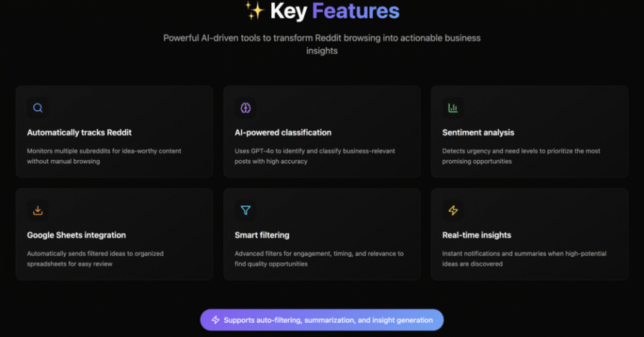
Task: Click the green bar chart icon
Action: click(x=453, y=108)
